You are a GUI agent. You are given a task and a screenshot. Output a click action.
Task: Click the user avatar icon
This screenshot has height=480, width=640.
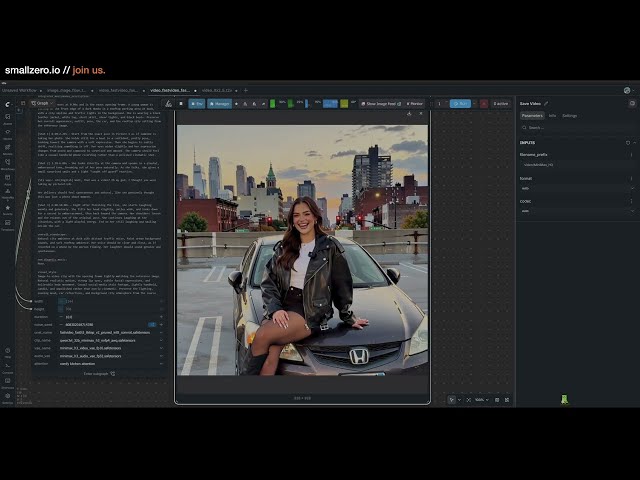627,90
